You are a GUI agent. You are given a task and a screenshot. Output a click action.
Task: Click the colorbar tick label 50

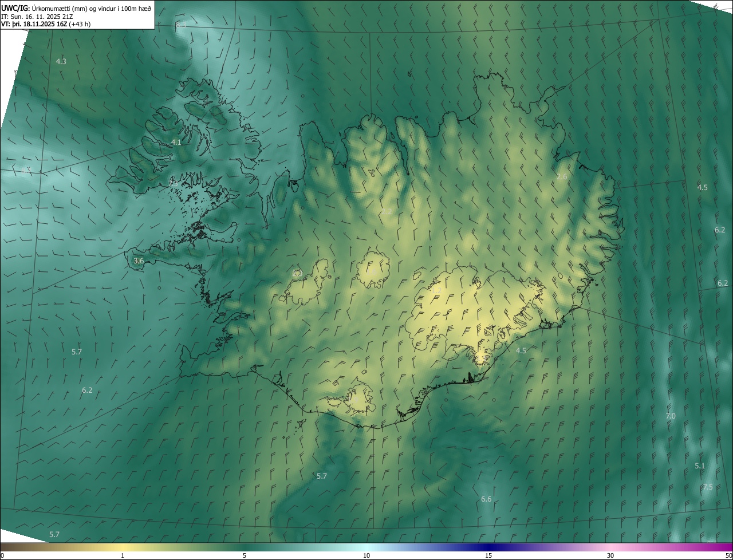click(x=728, y=555)
